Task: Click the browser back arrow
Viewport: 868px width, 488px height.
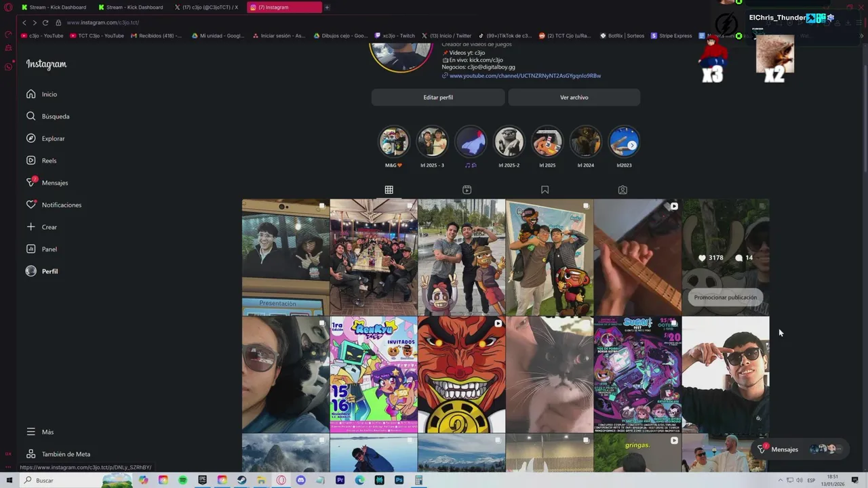Action: [x=24, y=22]
